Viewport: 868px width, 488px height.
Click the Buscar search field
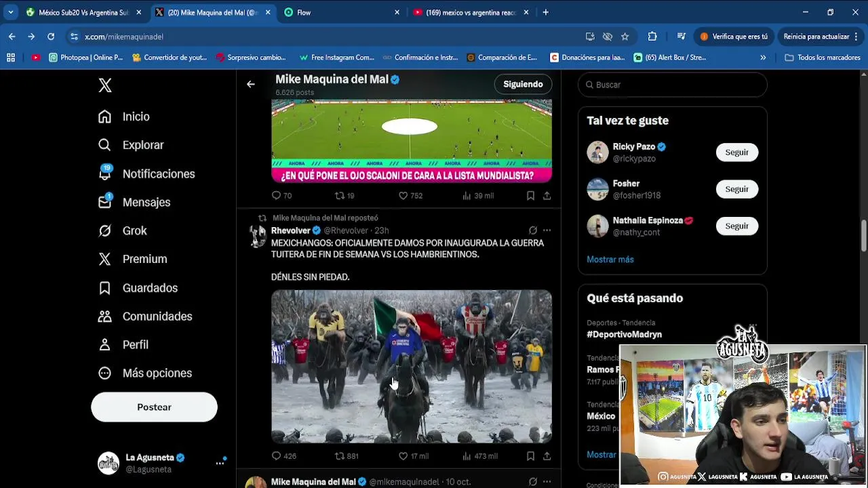coord(672,85)
